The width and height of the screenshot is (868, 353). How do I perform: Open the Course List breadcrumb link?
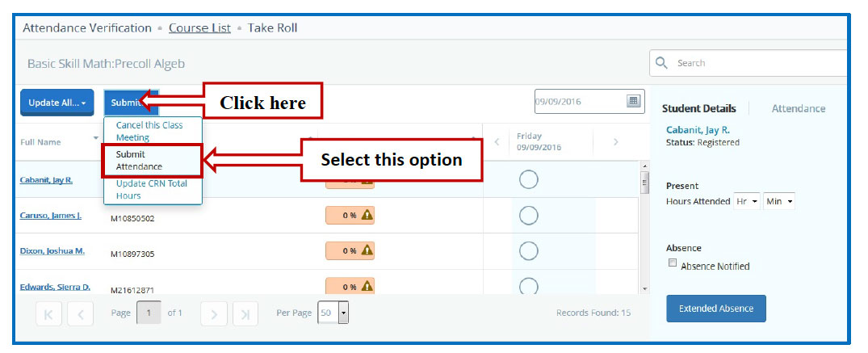[199, 28]
